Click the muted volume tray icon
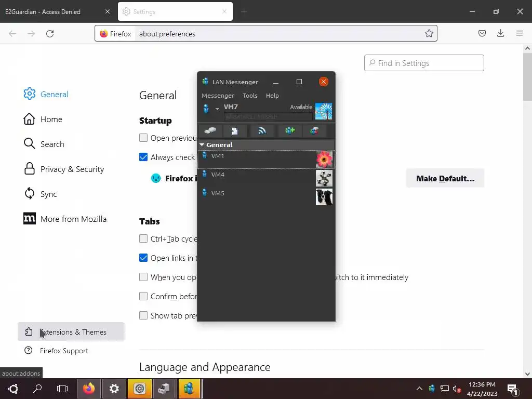 pyautogui.click(x=457, y=389)
